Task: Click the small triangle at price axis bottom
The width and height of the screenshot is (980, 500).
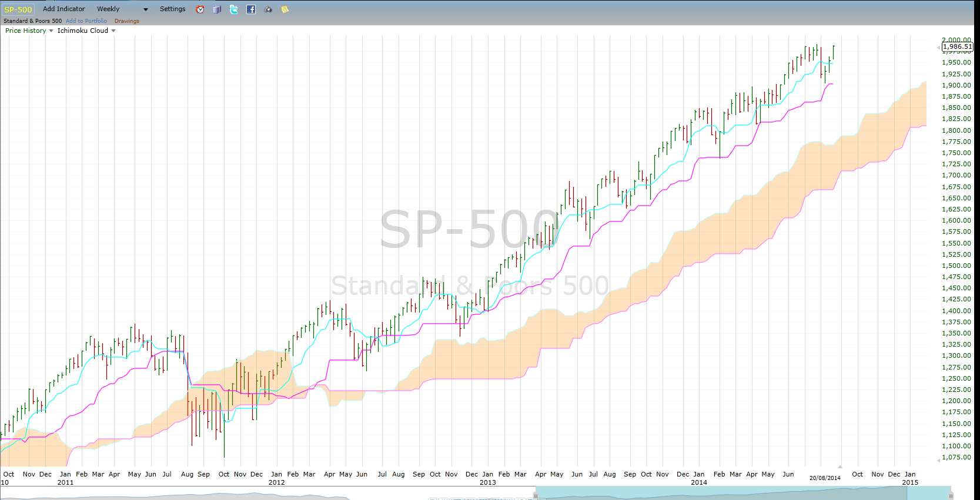Action: (x=938, y=461)
